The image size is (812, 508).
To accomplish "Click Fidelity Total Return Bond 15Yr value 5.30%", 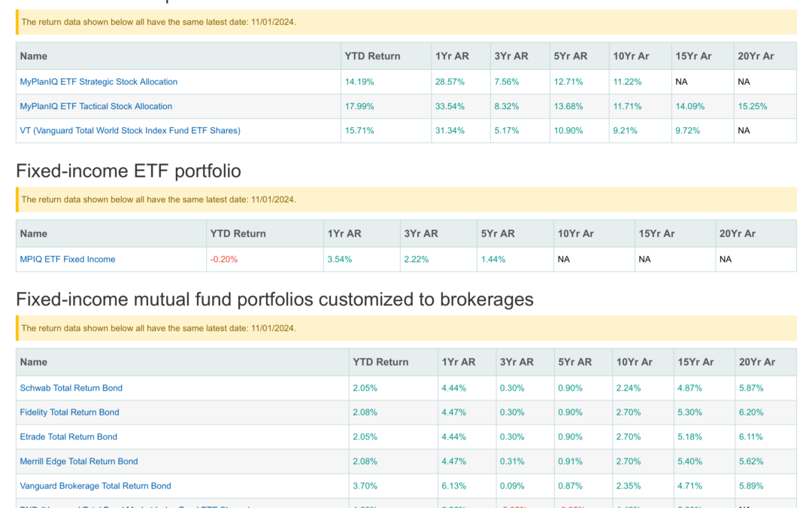I will pos(689,412).
